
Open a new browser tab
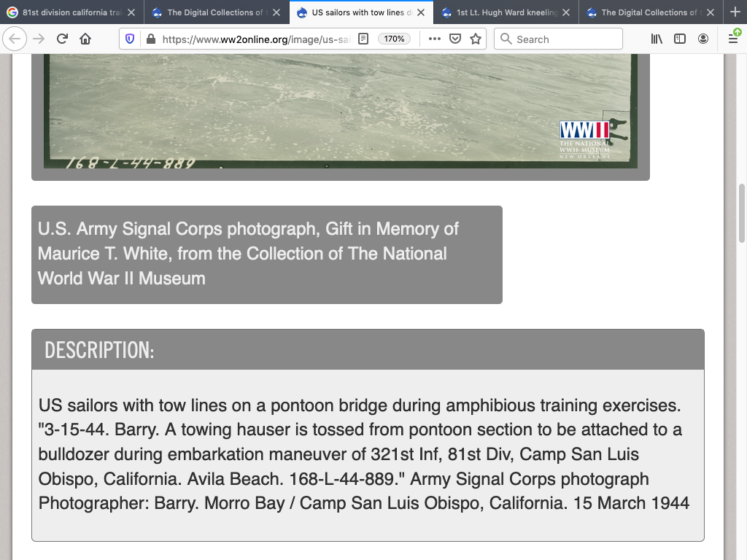[735, 12]
